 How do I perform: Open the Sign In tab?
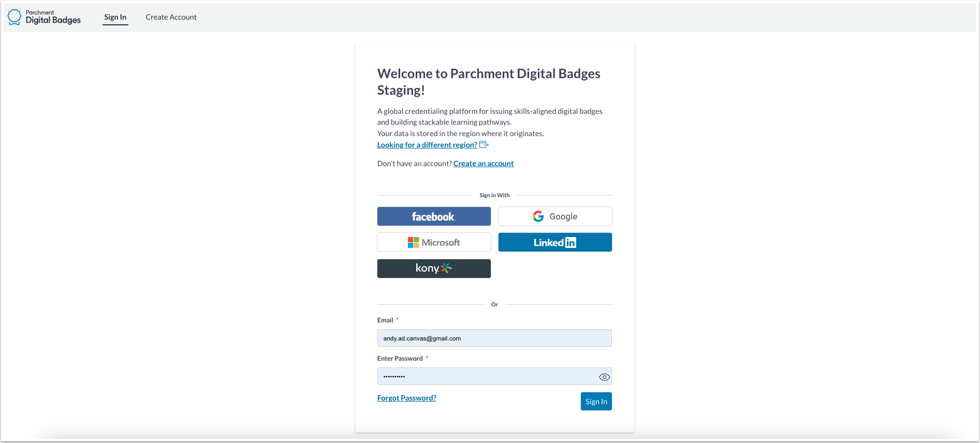click(x=115, y=17)
